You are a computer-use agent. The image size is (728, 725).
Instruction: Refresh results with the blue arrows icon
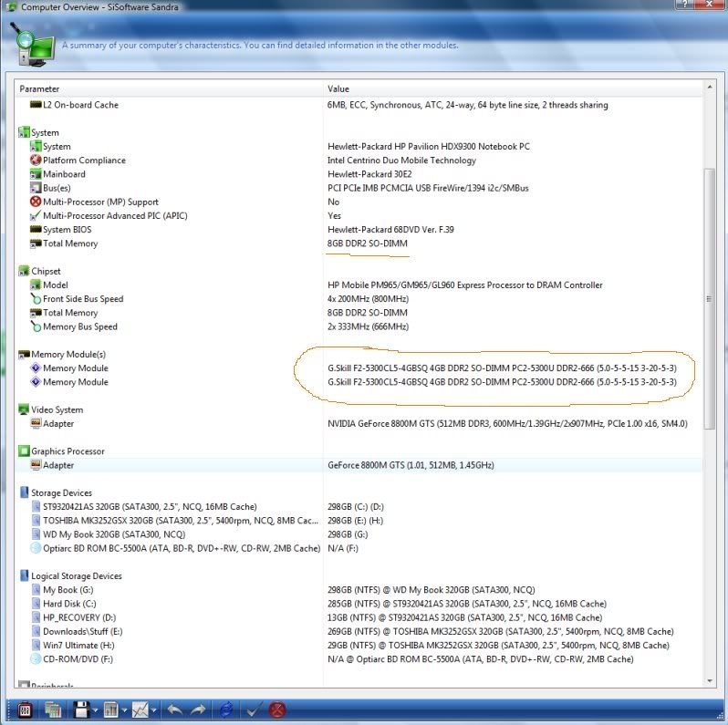point(226,709)
